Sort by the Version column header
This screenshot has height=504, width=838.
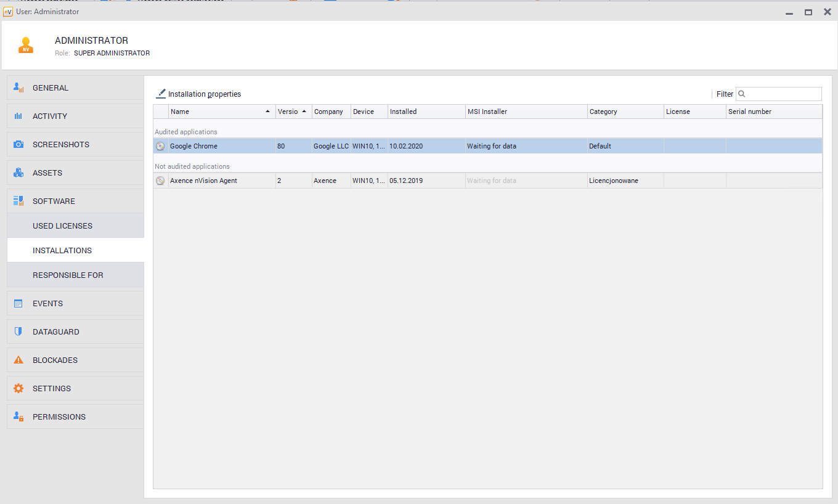[288, 112]
